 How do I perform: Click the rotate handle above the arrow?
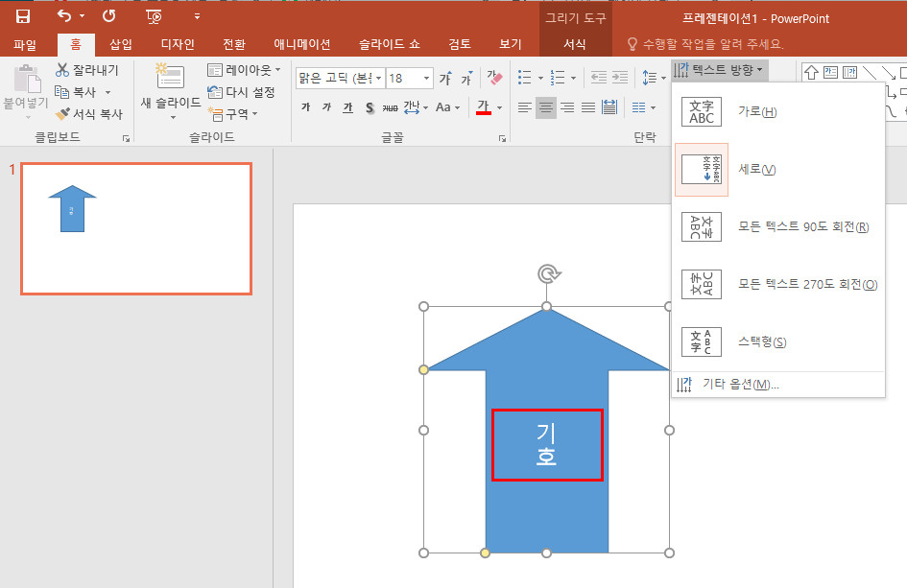(547, 275)
